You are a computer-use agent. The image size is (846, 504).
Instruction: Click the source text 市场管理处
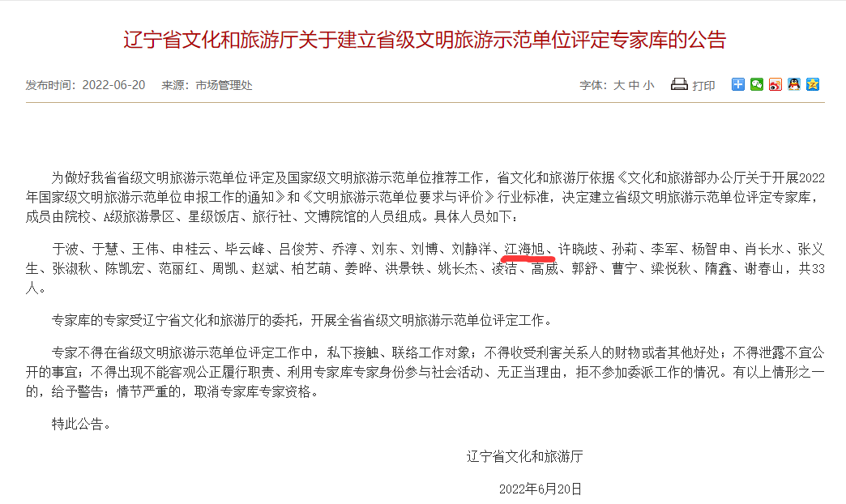[224, 85]
